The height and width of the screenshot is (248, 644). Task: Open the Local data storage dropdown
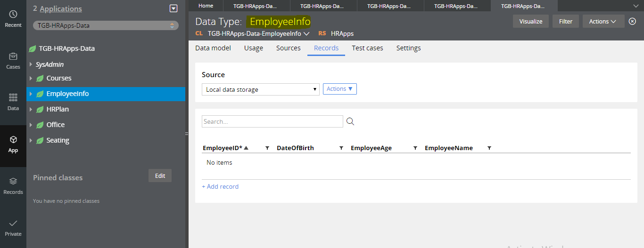pyautogui.click(x=260, y=89)
